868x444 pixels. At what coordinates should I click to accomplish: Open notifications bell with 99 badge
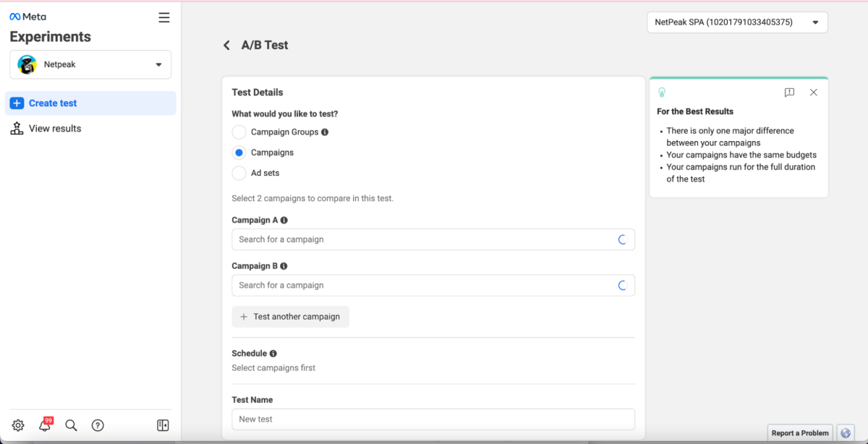[45, 425]
